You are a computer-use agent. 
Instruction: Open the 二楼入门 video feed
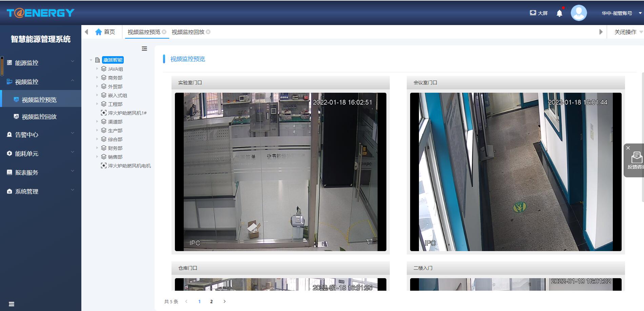tap(516, 284)
